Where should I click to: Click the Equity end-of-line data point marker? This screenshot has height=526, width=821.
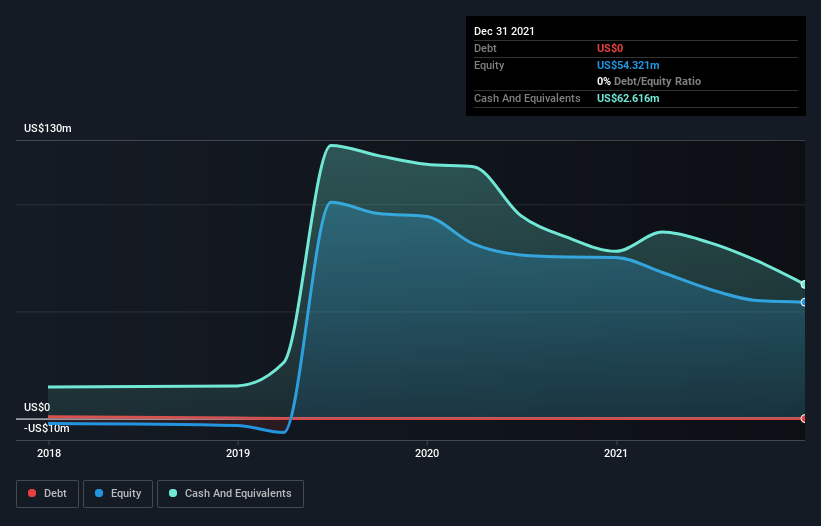point(804,302)
